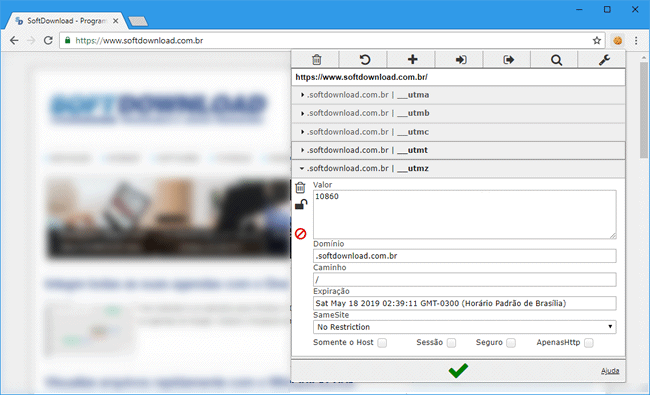Screen dimensions: 650x395
Task: Enable the Seguro checkbox
Action: 511,343
